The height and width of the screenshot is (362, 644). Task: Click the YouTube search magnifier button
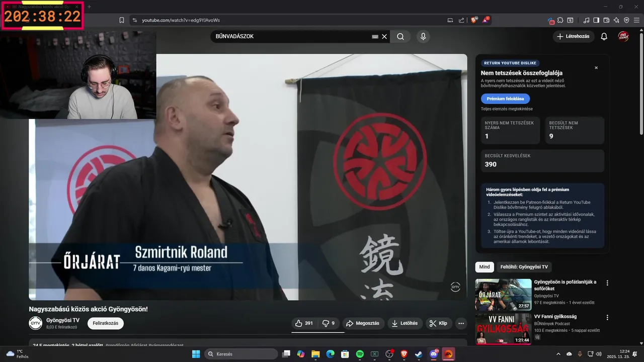coord(400,36)
